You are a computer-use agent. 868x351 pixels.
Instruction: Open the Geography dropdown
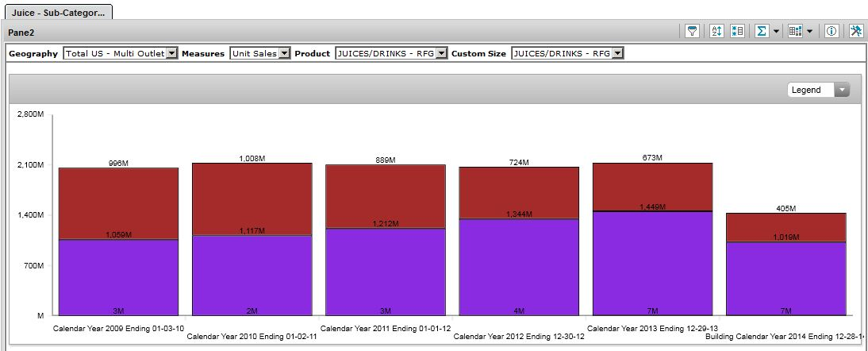pos(171,53)
